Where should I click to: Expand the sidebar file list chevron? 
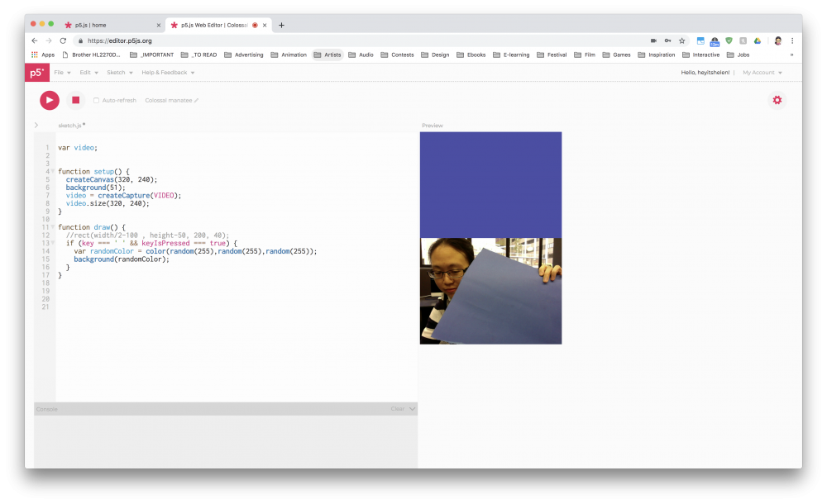tap(36, 126)
